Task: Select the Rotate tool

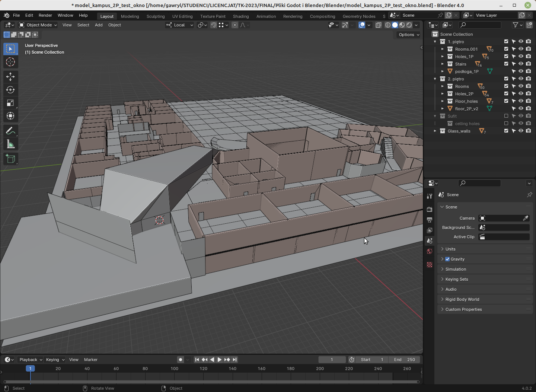Action: (x=10, y=90)
